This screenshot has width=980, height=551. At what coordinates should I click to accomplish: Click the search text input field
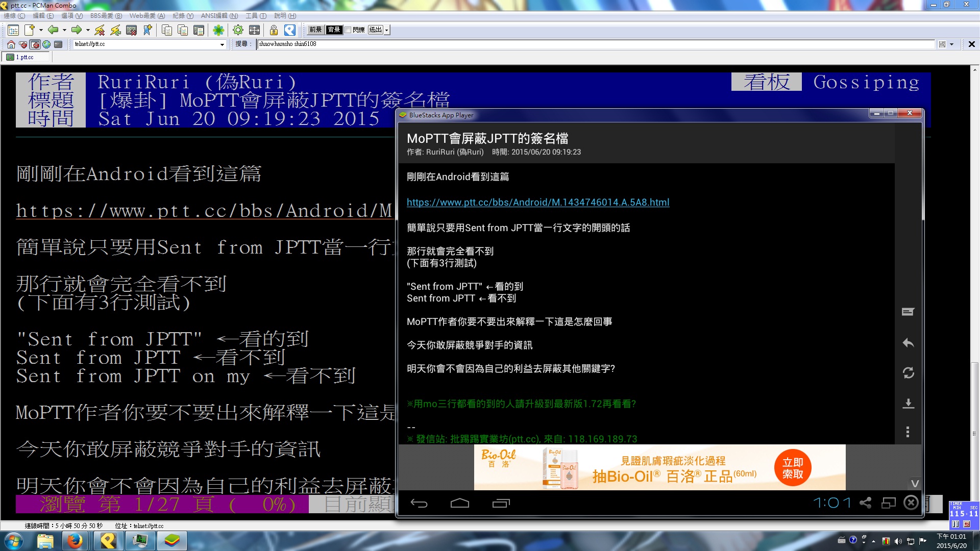596,44
